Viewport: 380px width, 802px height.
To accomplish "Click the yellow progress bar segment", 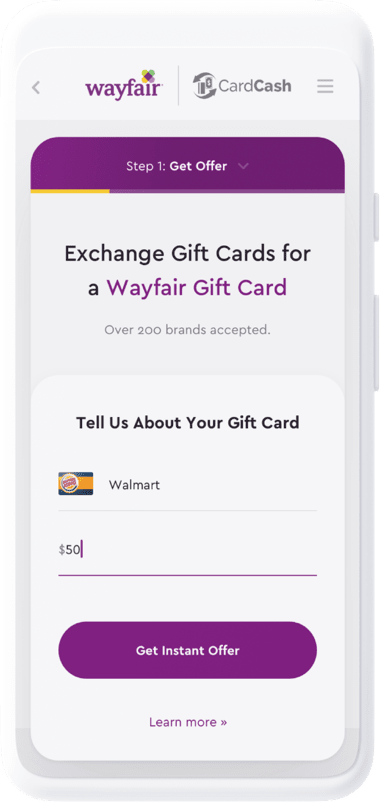I will [70, 191].
